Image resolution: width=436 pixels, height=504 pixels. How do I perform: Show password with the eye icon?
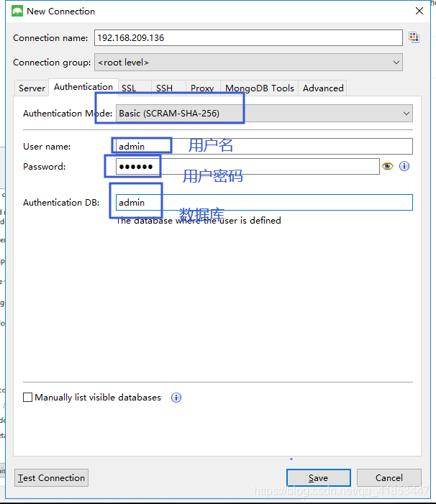pyautogui.click(x=388, y=166)
